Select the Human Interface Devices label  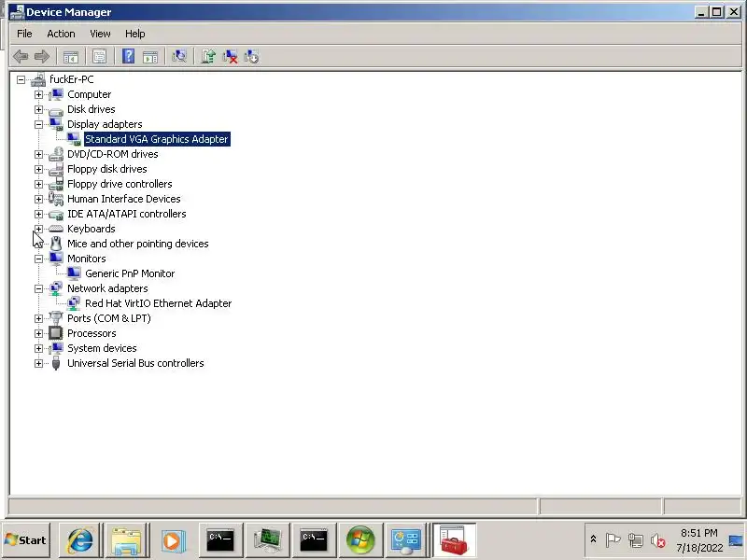124,199
